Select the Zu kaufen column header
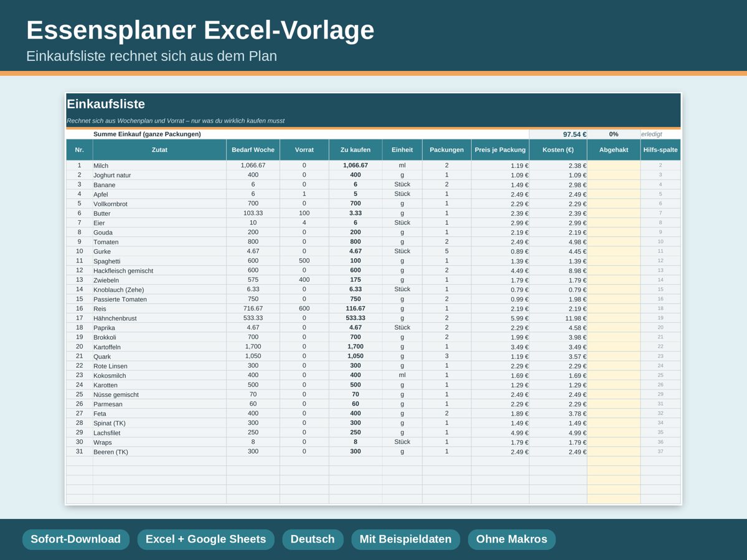The height and width of the screenshot is (560, 747). pyautogui.click(x=355, y=150)
